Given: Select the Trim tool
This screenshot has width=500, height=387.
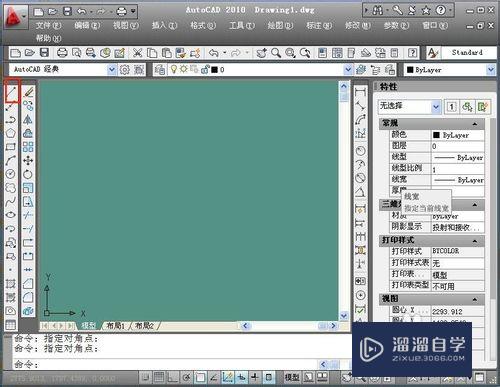Looking at the screenshot, I should (28, 215).
